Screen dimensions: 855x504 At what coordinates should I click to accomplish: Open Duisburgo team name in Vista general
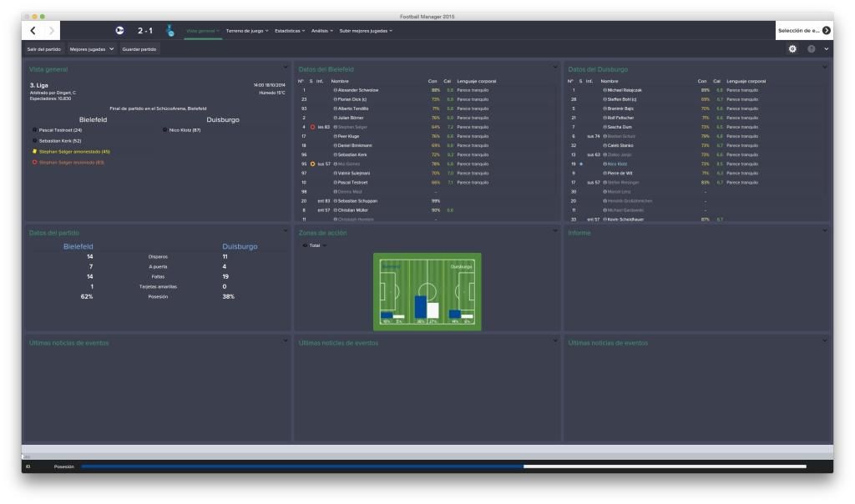tap(222, 120)
